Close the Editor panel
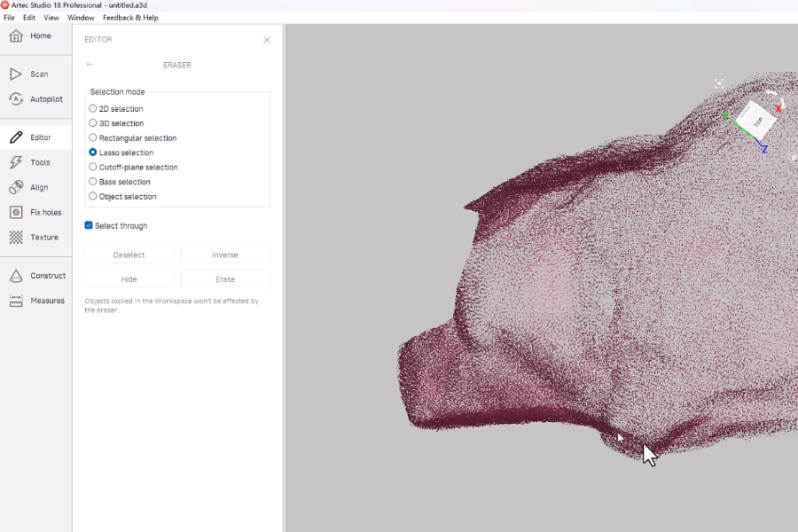Viewport: 798px width, 532px height. click(267, 40)
